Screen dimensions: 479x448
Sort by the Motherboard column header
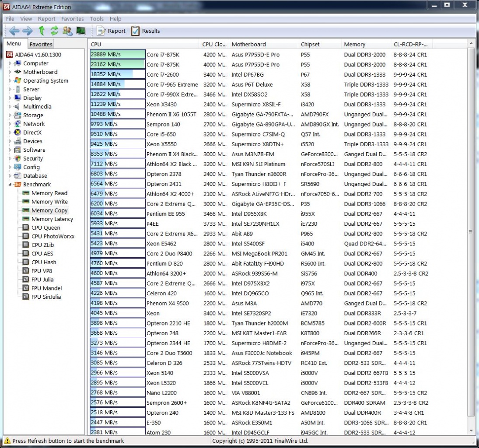click(x=264, y=44)
